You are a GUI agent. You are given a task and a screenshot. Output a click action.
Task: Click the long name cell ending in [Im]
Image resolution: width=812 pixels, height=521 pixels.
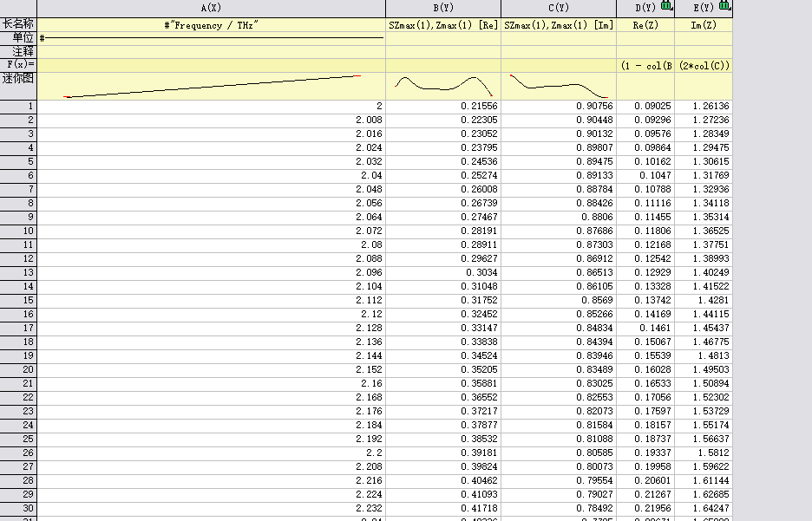(559, 25)
